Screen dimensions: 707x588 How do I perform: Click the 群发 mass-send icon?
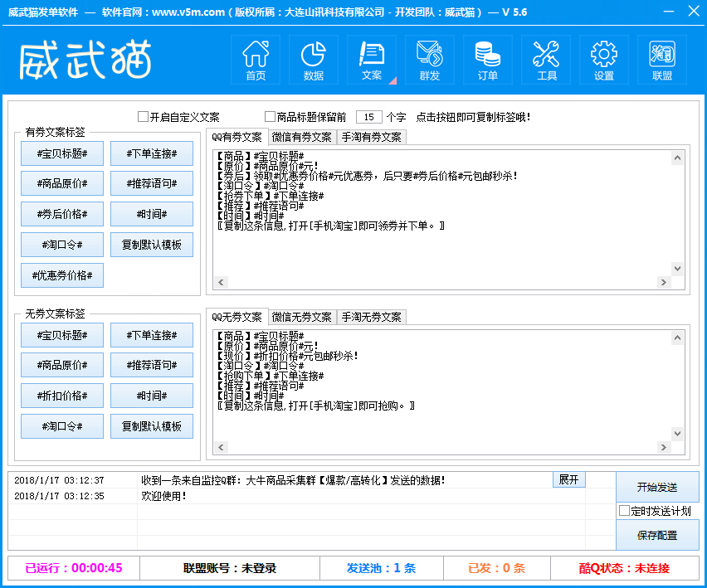(430, 60)
